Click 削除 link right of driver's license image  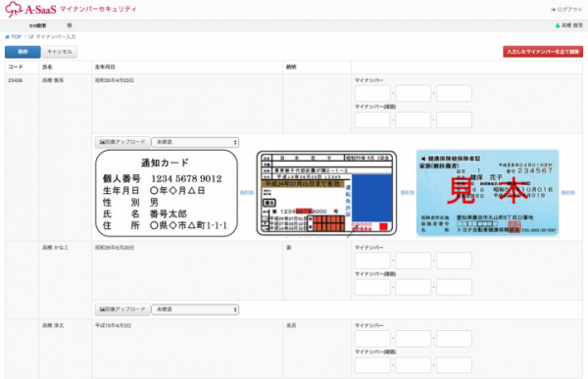click(408, 193)
